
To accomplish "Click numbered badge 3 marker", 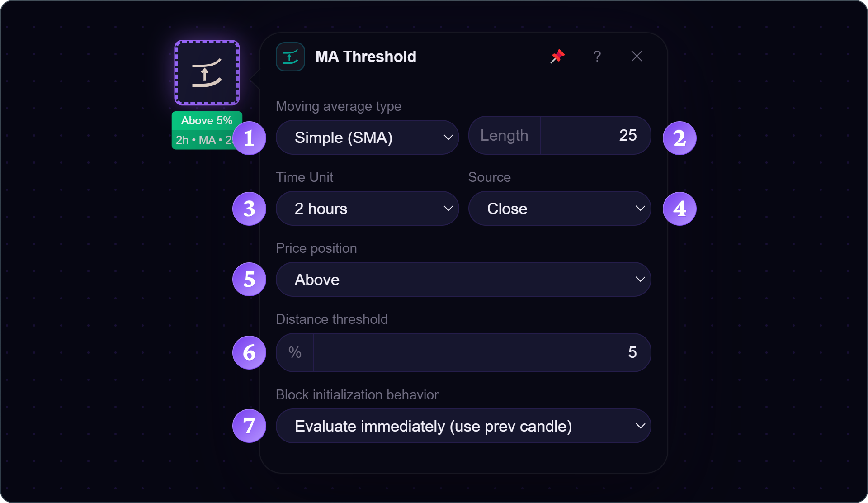I will click(249, 209).
